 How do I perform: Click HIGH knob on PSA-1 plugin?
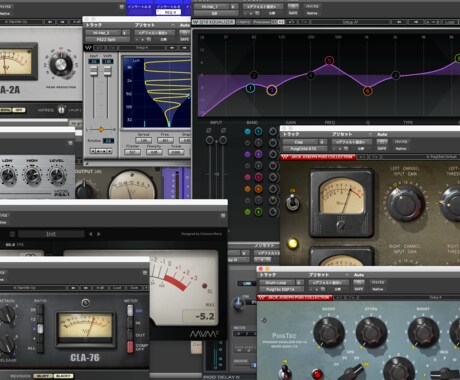[32, 176]
